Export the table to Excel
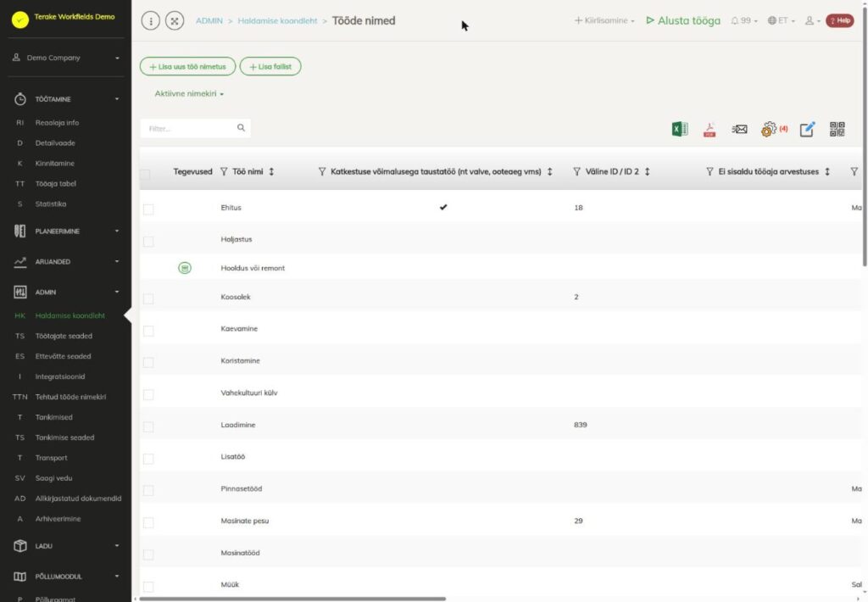The width and height of the screenshot is (868, 602). [680, 129]
